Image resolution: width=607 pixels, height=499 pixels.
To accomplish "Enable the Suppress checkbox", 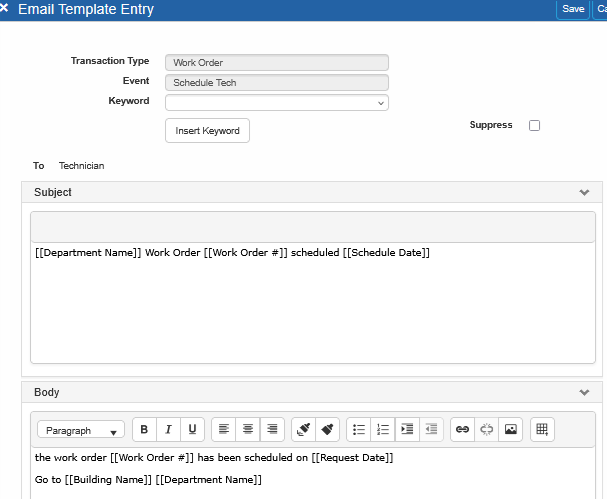I will [534, 126].
